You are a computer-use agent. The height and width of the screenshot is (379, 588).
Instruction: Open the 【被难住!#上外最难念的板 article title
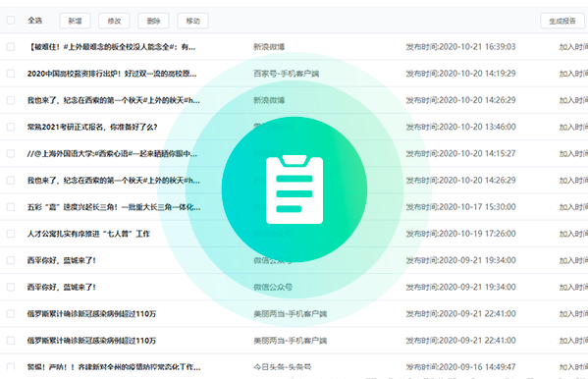click(x=111, y=47)
